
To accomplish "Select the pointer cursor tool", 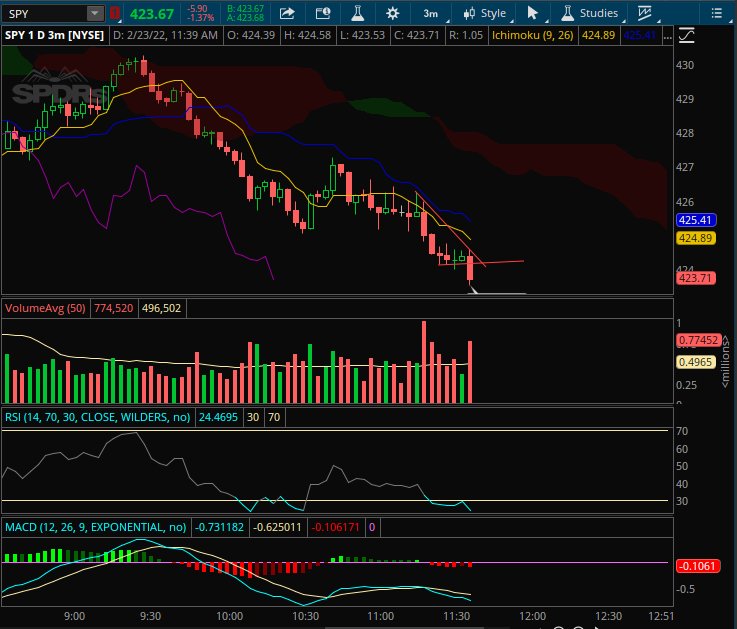I will pyautogui.click(x=532, y=13).
